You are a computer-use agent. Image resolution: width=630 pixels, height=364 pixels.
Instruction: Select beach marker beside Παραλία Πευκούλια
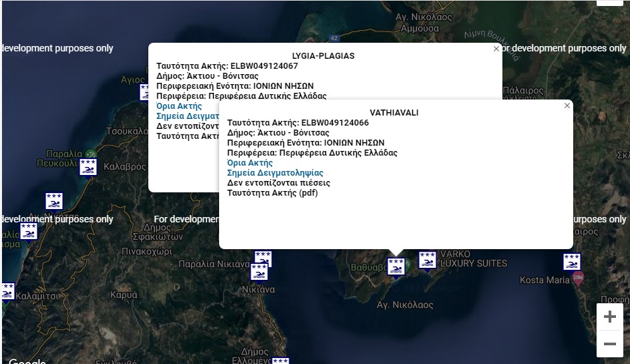pos(88,168)
